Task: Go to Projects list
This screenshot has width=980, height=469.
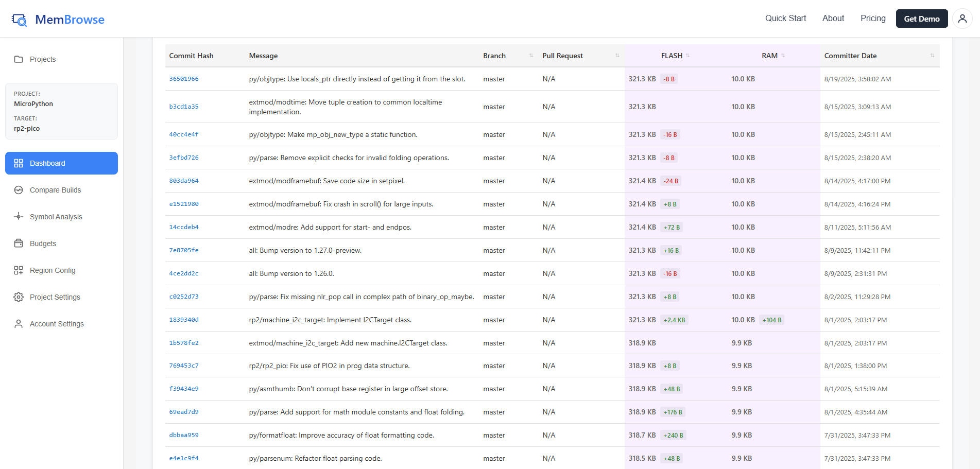Action: (x=61, y=59)
